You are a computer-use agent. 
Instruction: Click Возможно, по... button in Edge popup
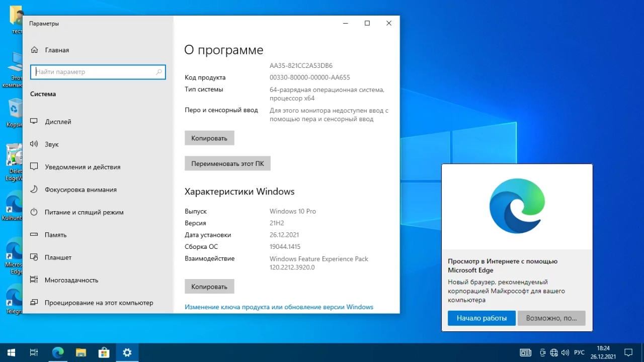tap(551, 318)
